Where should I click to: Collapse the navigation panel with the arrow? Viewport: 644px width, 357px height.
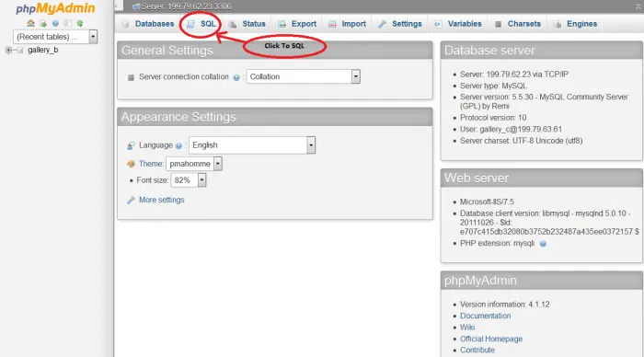tap(117, 6)
